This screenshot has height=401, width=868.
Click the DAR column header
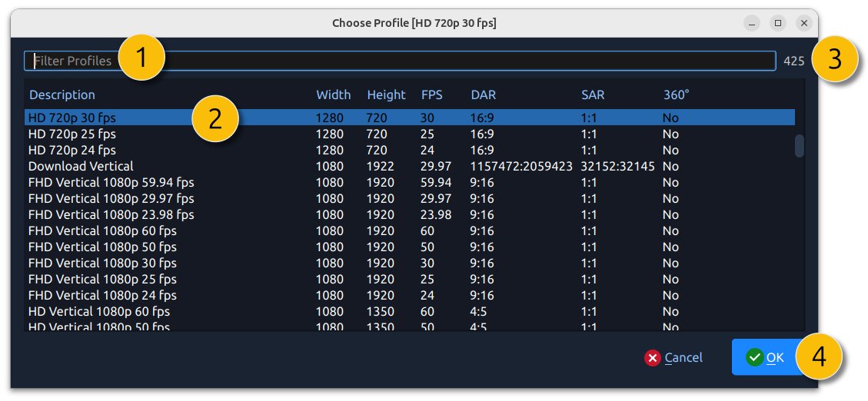(x=483, y=94)
